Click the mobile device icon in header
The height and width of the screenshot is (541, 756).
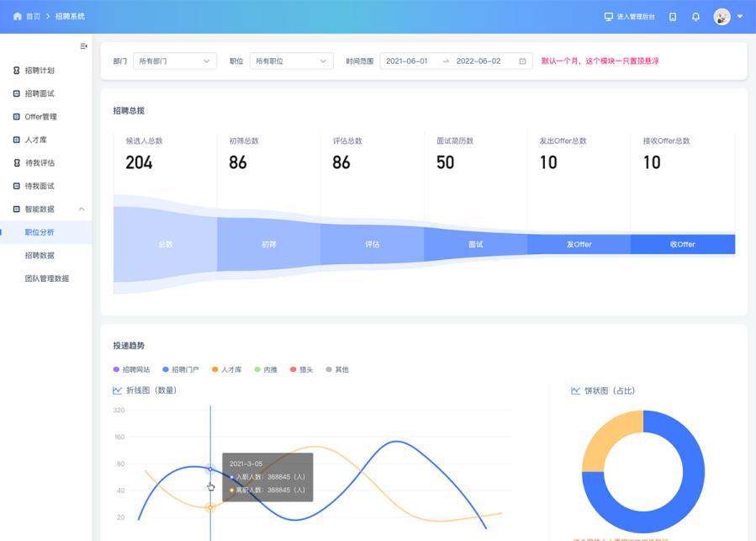point(673,17)
